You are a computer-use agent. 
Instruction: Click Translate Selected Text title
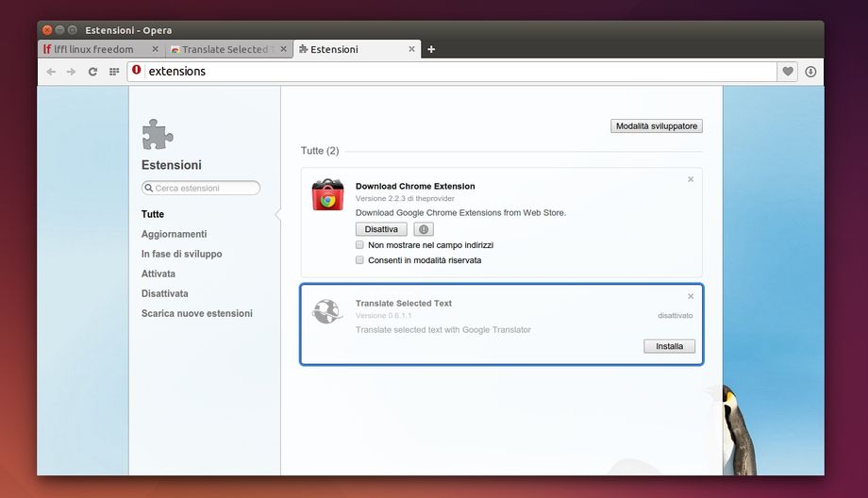click(404, 303)
